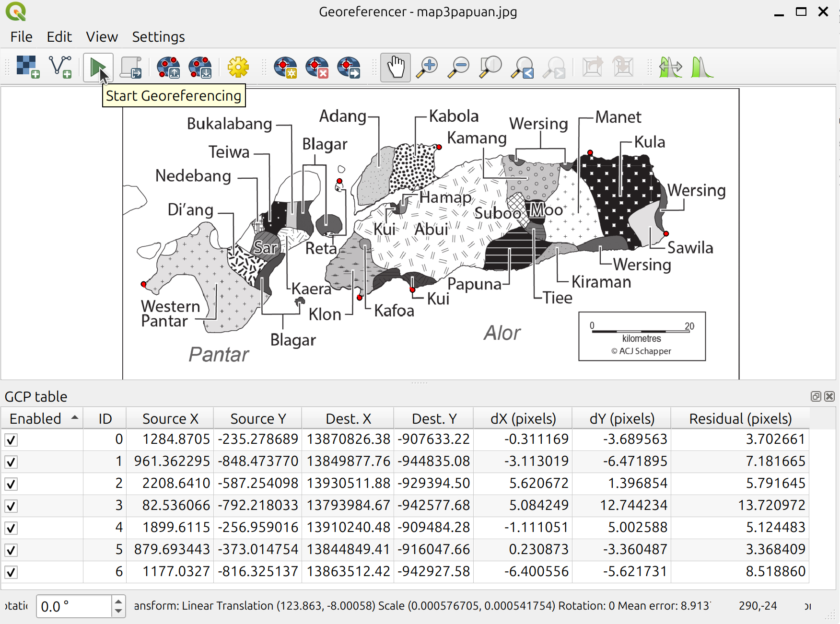Sort the GCP table by ID column

tap(105, 418)
